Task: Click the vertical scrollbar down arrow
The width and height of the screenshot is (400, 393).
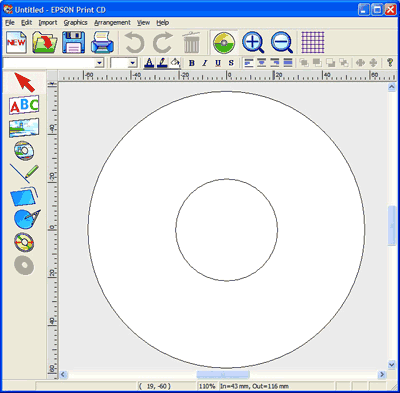Action: (x=392, y=365)
